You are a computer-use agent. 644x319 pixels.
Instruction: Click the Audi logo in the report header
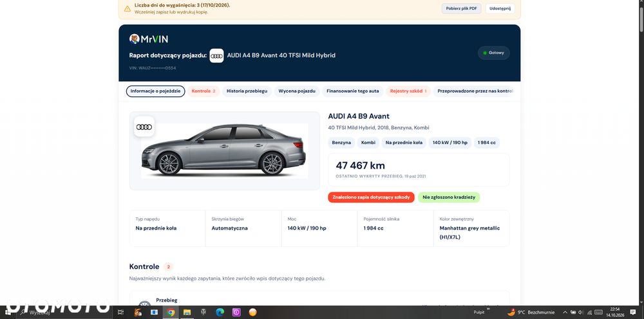[x=216, y=55]
